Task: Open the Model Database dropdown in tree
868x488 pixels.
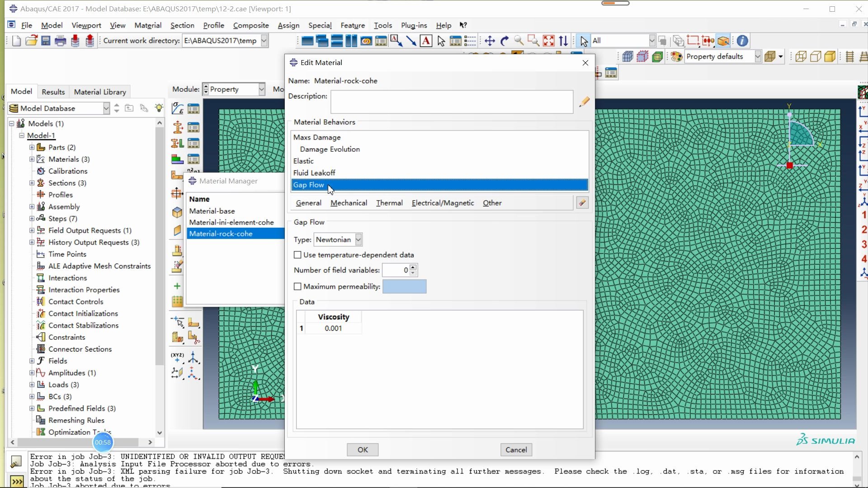Action: click(106, 108)
